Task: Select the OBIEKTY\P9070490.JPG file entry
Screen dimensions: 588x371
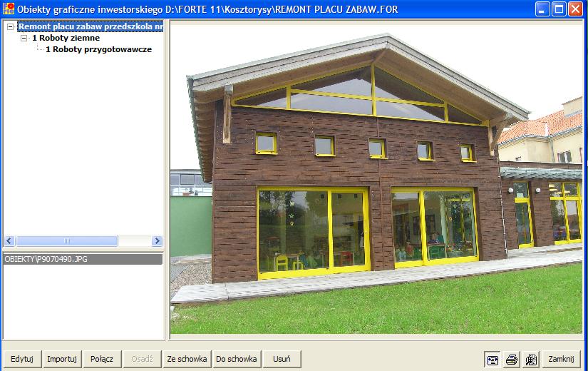Action: [x=83, y=259]
